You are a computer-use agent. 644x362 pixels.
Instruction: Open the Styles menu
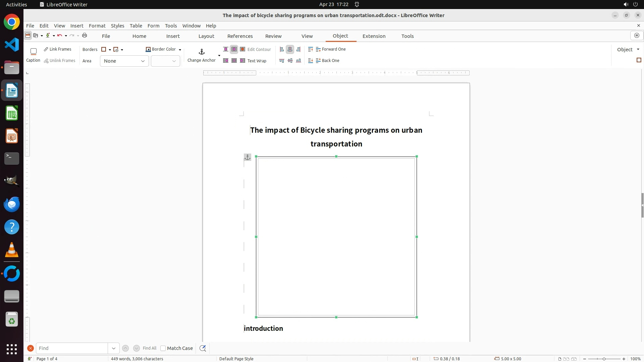click(x=117, y=26)
